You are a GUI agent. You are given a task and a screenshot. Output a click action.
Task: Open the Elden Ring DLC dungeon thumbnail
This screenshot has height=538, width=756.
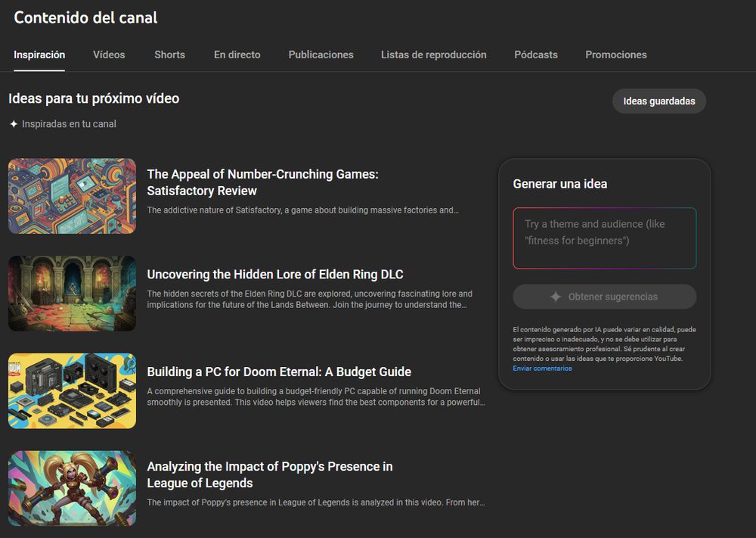tap(73, 294)
